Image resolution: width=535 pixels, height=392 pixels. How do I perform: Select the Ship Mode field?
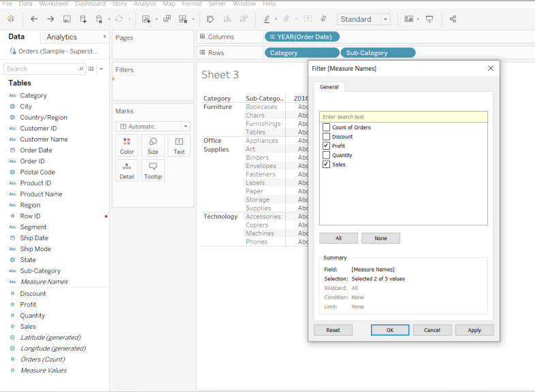click(x=35, y=249)
